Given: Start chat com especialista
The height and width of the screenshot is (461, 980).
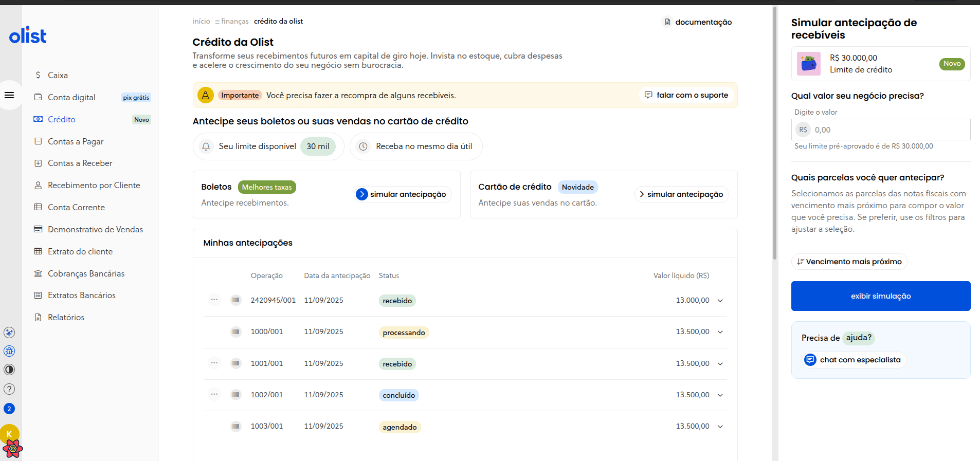Looking at the screenshot, I should [854, 360].
